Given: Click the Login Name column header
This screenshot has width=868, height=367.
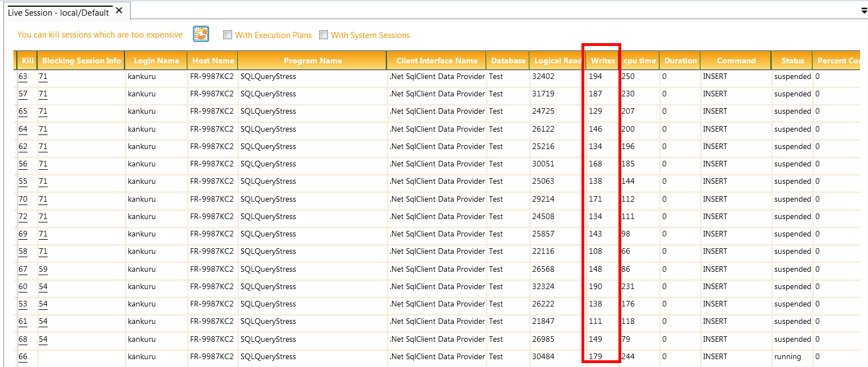Looking at the screenshot, I should (x=156, y=61).
